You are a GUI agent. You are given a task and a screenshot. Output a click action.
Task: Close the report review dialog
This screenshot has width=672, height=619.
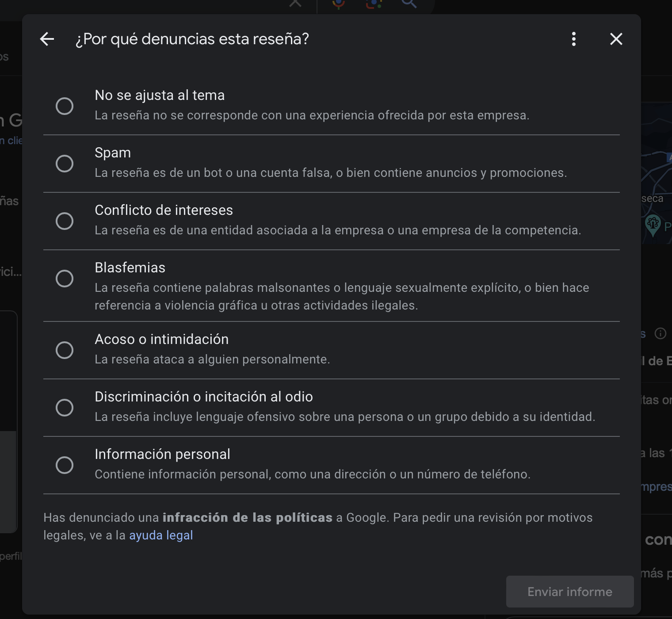point(616,39)
